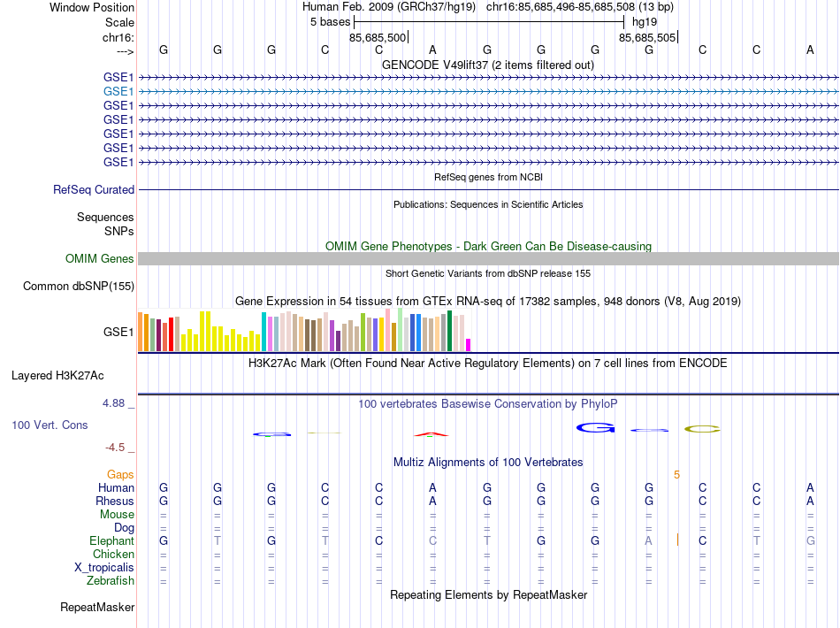Click the GSE1 label beside expression chart
840x628 pixels.
118,333
